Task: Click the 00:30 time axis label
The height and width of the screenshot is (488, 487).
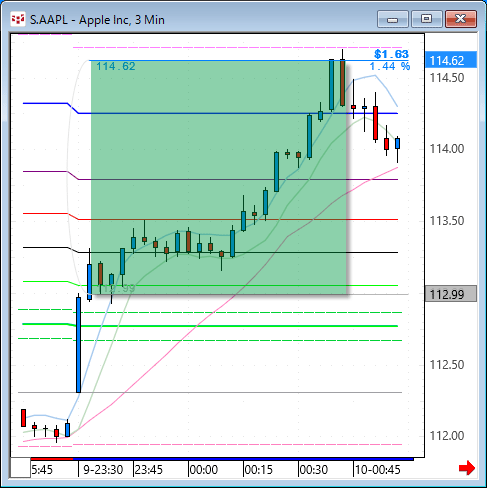Action: click(314, 470)
